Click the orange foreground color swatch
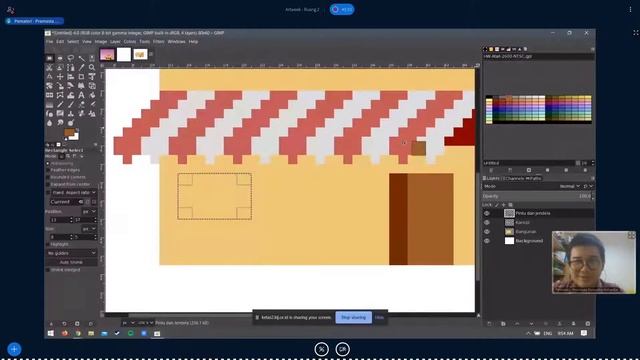Screen dimensions: 640x360 pos(69,132)
